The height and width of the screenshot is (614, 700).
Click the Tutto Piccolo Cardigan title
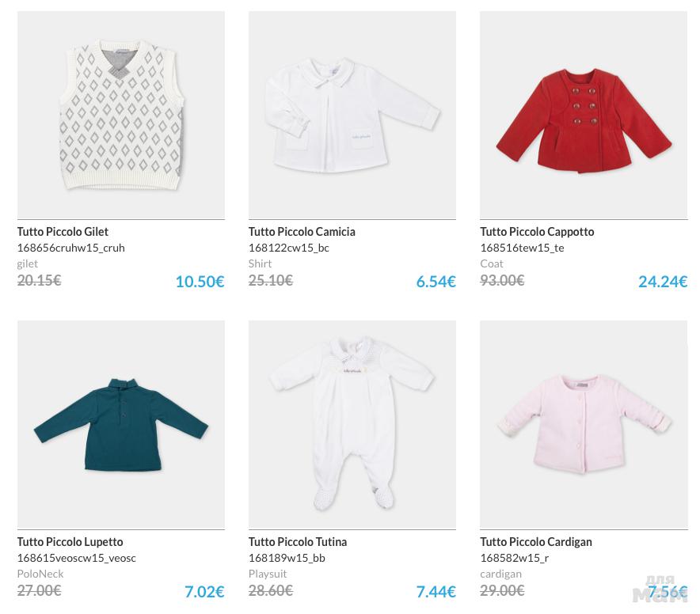pos(536,542)
